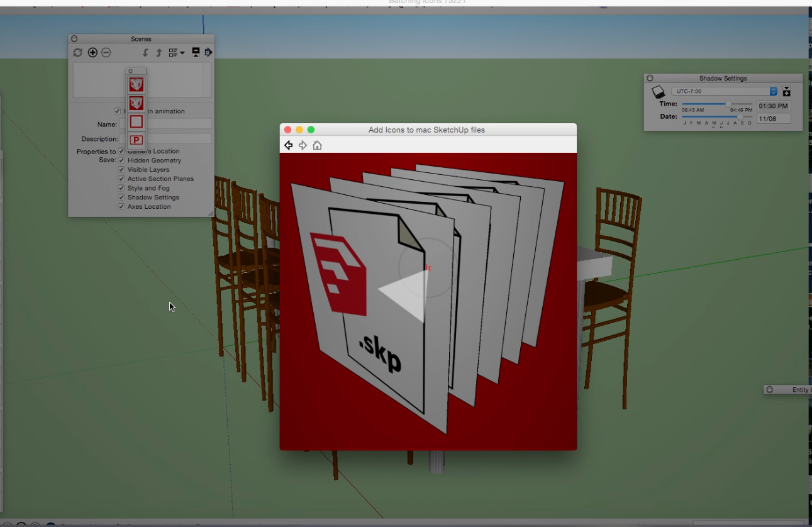Uncheck the Camera Location checkbox
Viewport: 812px width, 527px height.
click(x=121, y=151)
